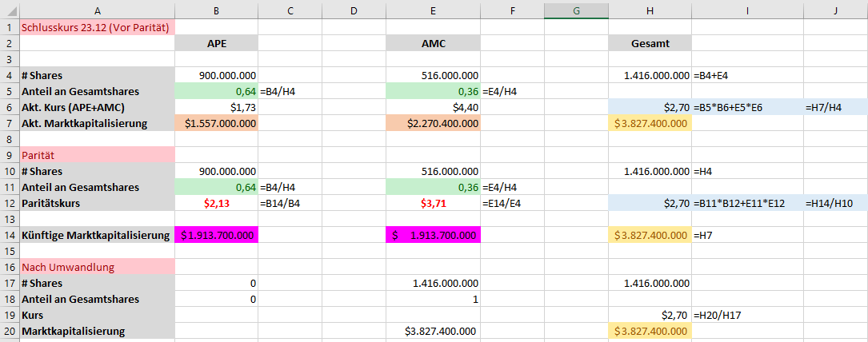
Task: Select the formula text =B5*B6+E5*E6
Action: 730,107
